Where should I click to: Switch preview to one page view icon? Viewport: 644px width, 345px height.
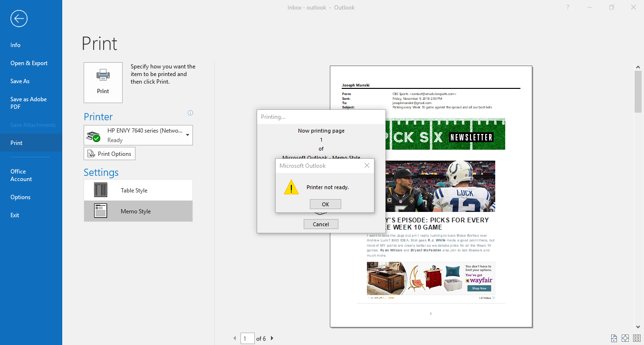pos(625,338)
